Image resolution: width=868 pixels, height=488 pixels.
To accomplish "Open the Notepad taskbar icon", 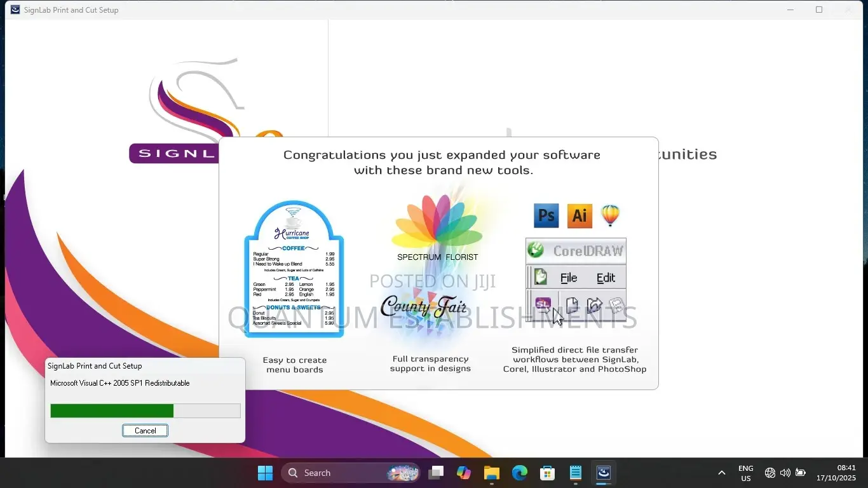I will coord(576,473).
